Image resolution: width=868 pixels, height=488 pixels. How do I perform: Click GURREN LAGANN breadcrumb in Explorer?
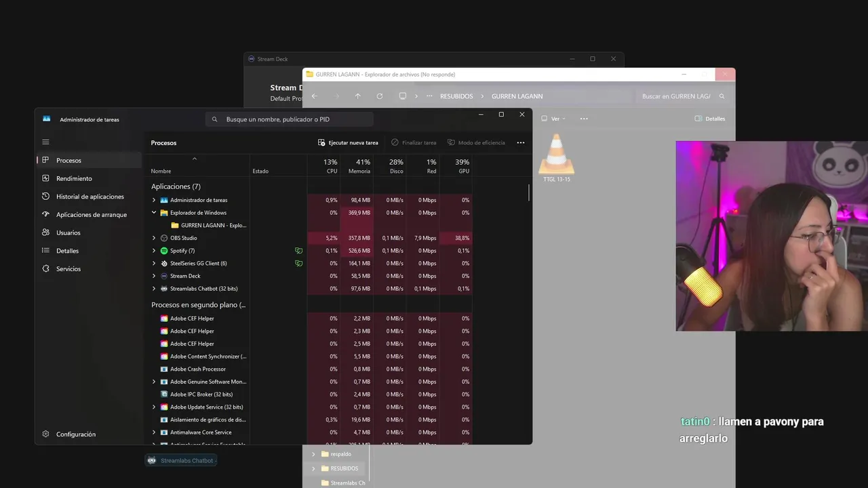click(x=517, y=96)
